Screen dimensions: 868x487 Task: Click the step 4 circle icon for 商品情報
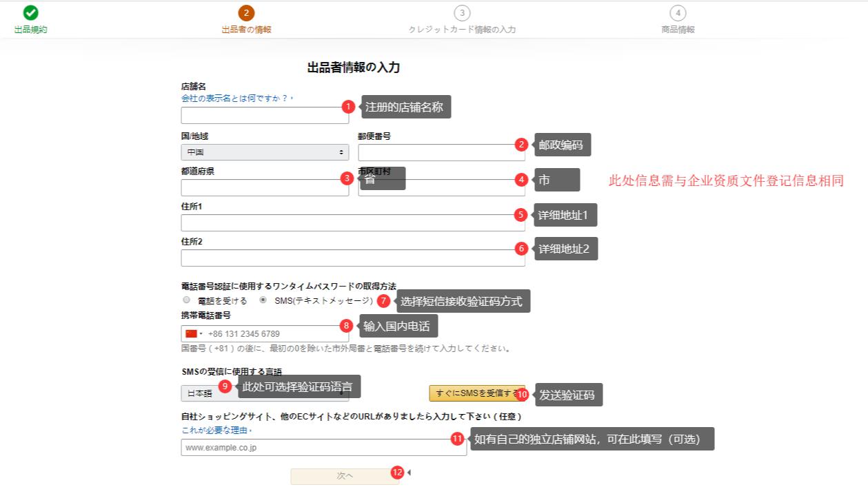pyautogui.click(x=678, y=12)
